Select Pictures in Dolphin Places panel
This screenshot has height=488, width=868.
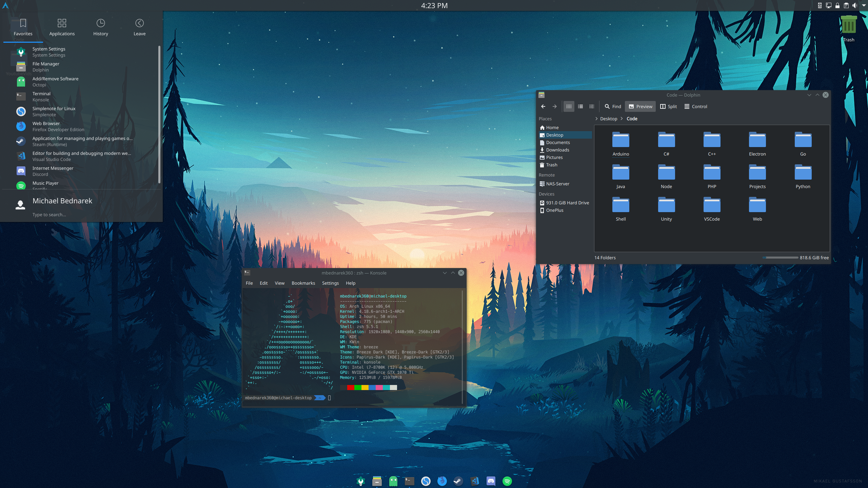tap(565, 157)
